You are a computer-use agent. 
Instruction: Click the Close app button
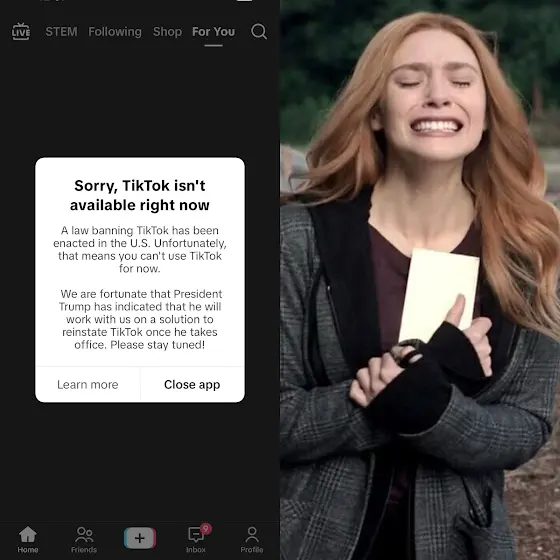(192, 384)
